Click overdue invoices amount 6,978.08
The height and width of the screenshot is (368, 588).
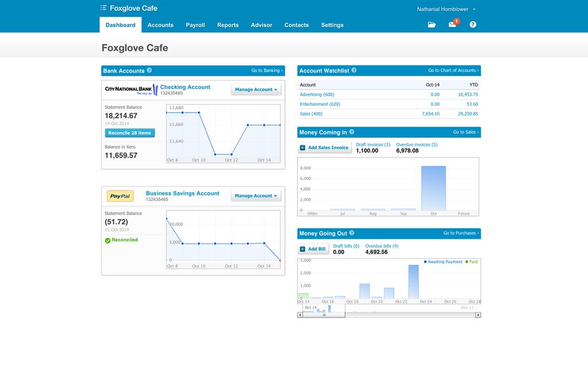pyautogui.click(x=407, y=151)
